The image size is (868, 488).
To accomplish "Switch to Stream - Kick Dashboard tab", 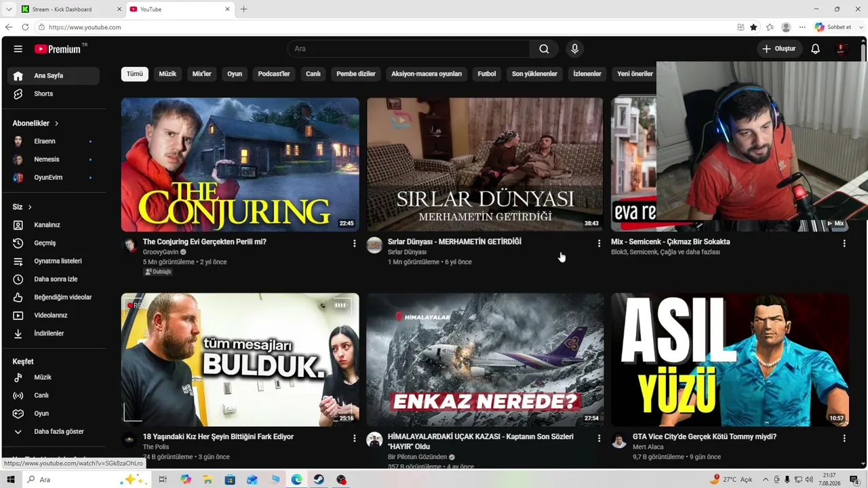I will tap(71, 9).
